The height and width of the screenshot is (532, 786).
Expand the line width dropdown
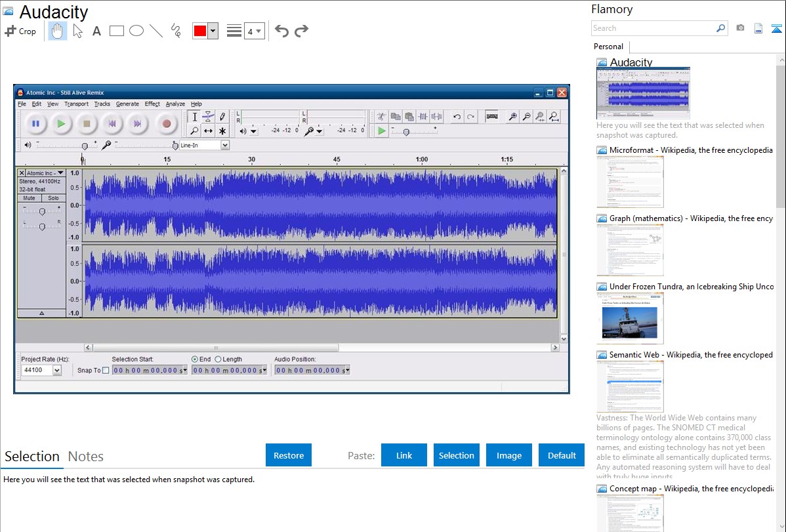(x=258, y=31)
